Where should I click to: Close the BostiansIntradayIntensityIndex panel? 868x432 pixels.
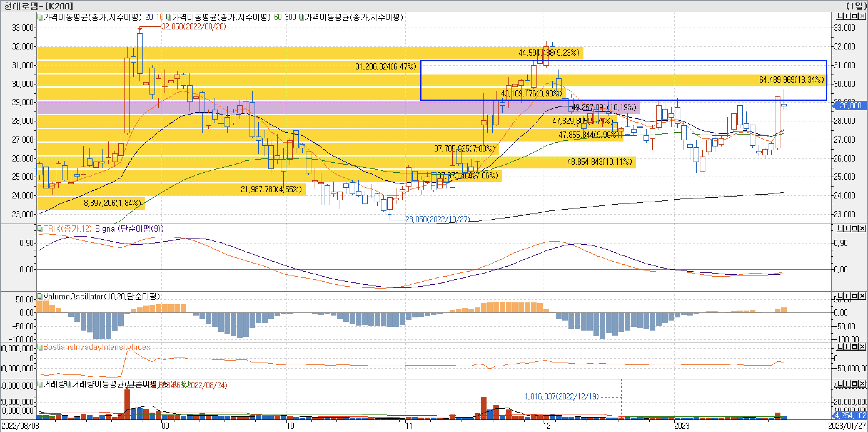point(863,347)
